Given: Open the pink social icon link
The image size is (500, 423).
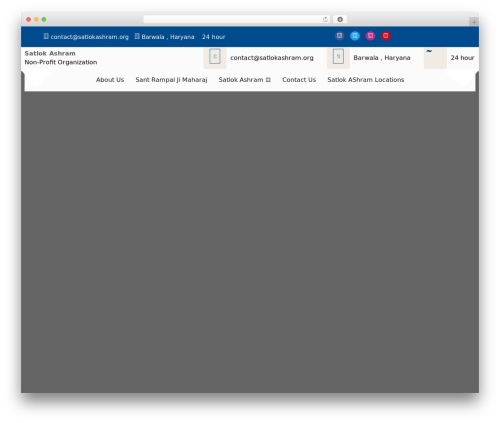Looking at the screenshot, I should pyautogui.click(x=370, y=36).
